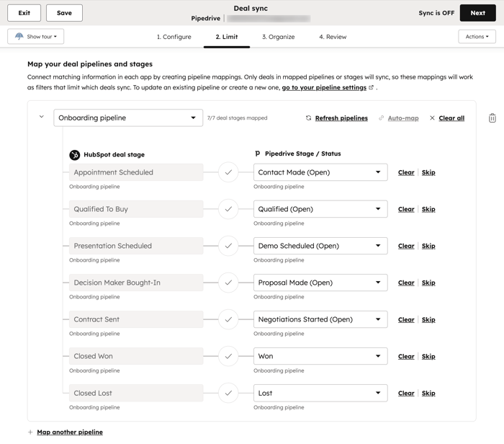The height and width of the screenshot is (444, 504).
Task: Click the Contract Sent HubSpot stage field
Action: click(x=136, y=319)
